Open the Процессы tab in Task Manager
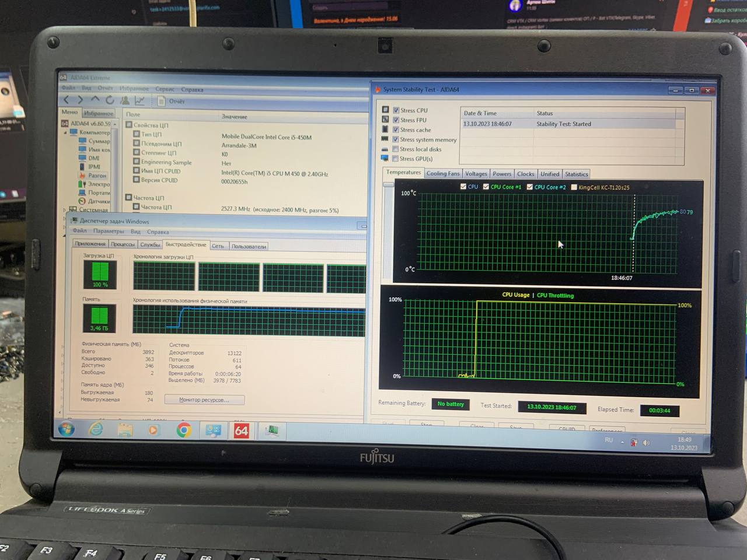The height and width of the screenshot is (560, 747). (123, 244)
